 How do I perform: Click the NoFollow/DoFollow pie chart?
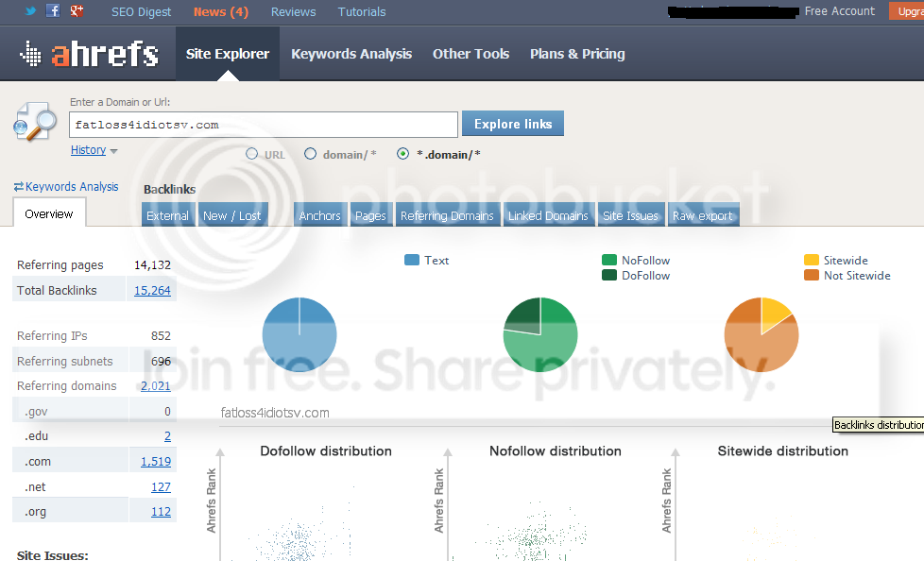[x=540, y=334]
